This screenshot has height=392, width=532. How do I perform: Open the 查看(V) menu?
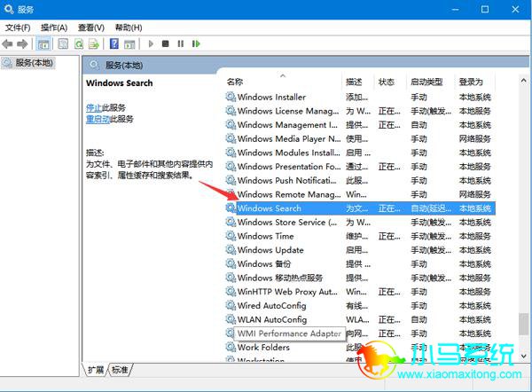[x=91, y=27]
